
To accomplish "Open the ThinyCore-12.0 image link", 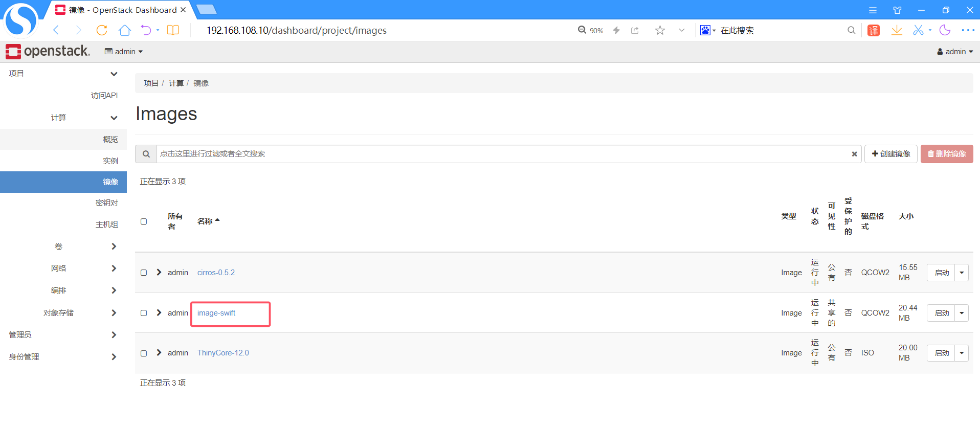I will pos(223,353).
